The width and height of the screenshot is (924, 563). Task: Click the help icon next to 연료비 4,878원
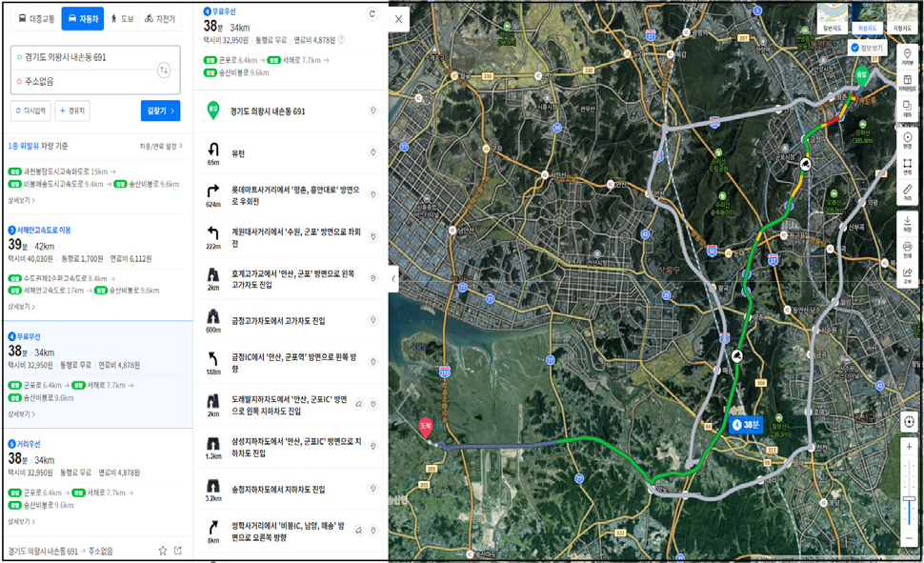pos(341,40)
